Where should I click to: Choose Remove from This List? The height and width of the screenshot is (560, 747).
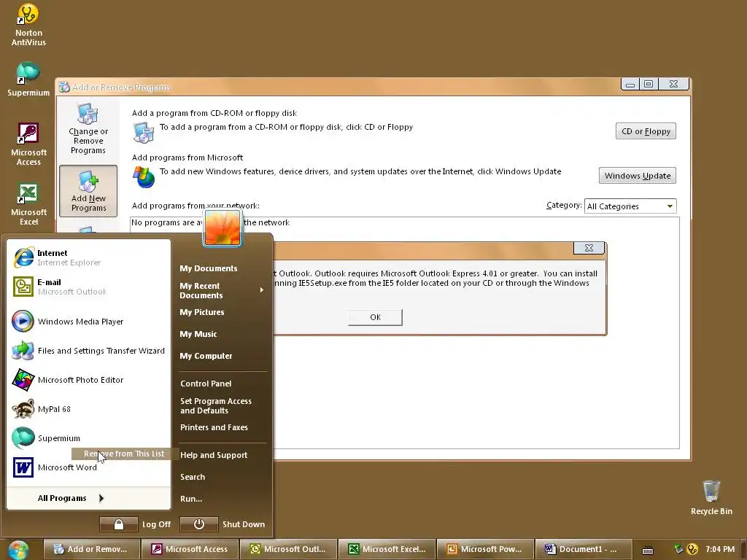point(124,454)
